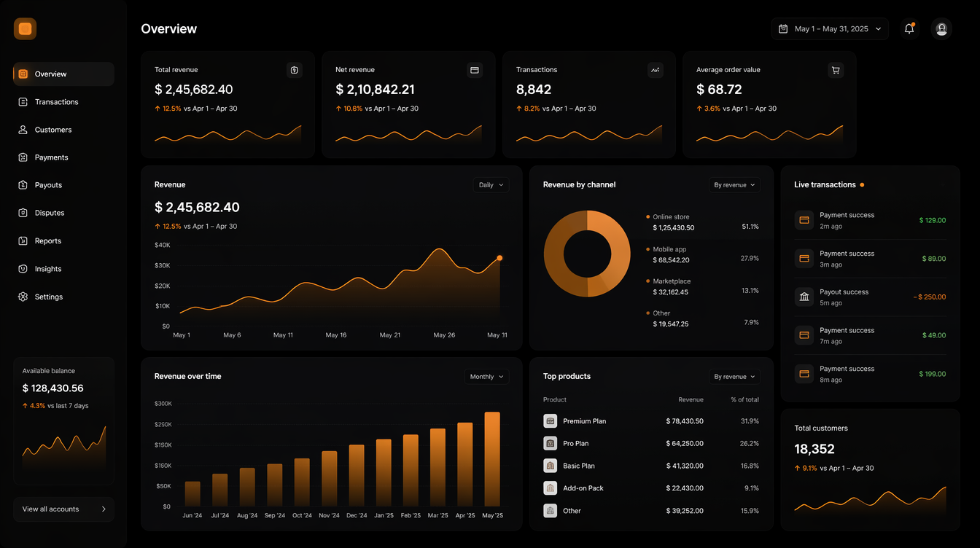Click the Pro Plan product icon
Screen dimensions: 980x548
click(551, 443)
